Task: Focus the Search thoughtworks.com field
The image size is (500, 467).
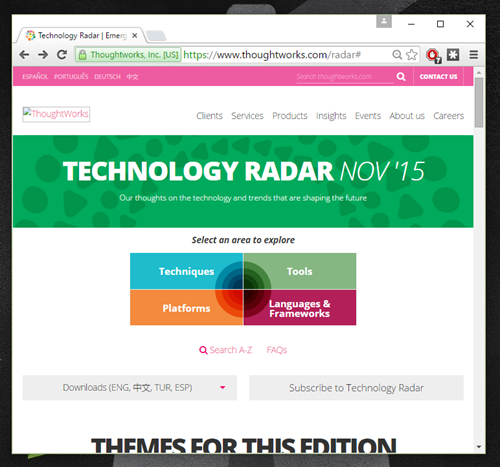Action: coord(345,77)
